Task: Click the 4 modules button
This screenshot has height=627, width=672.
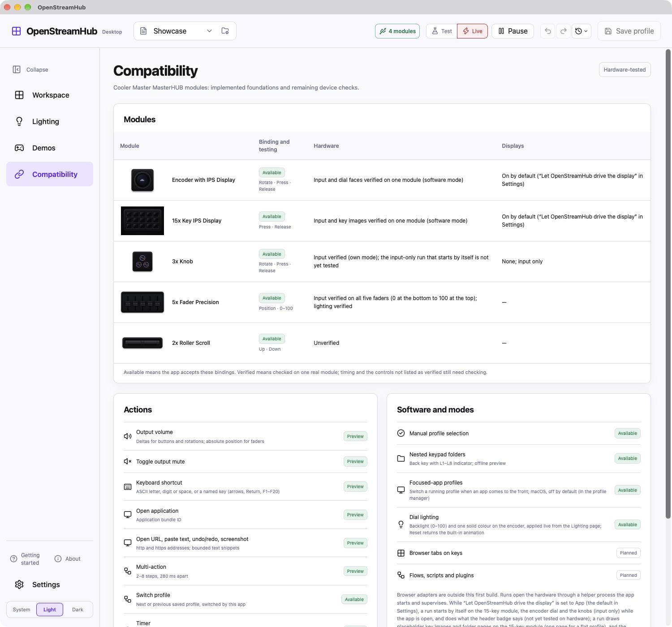Action: click(x=397, y=31)
